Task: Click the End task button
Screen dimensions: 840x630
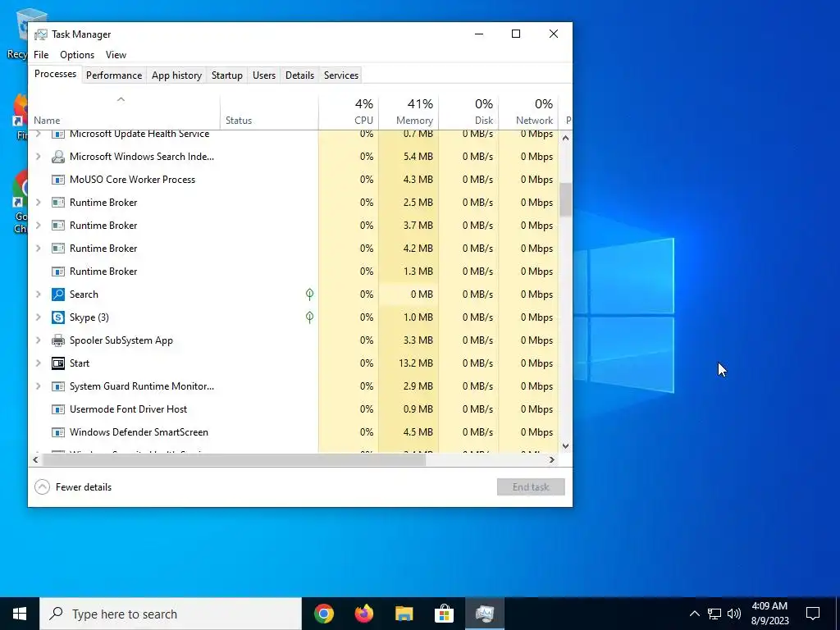Action: (x=531, y=487)
